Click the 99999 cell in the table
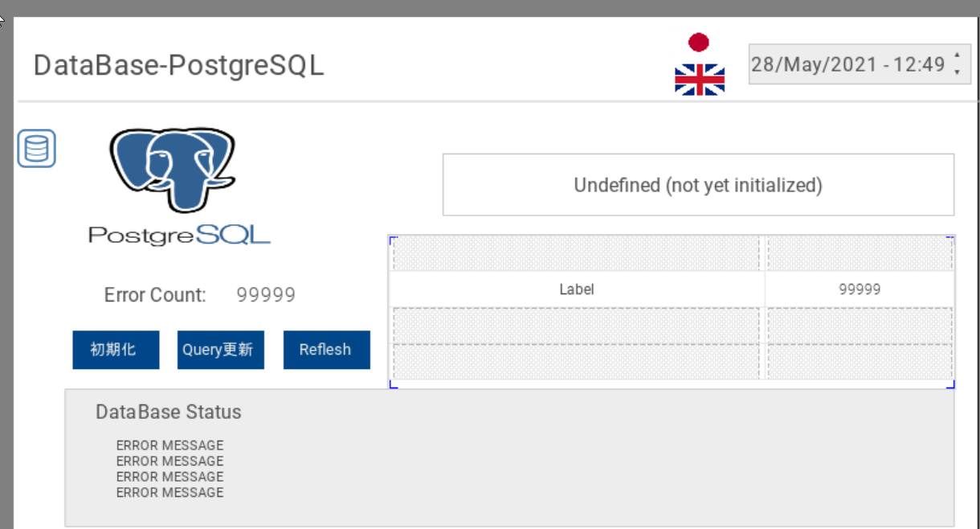The width and height of the screenshot is (980, 529). click(x=860, y=289)
